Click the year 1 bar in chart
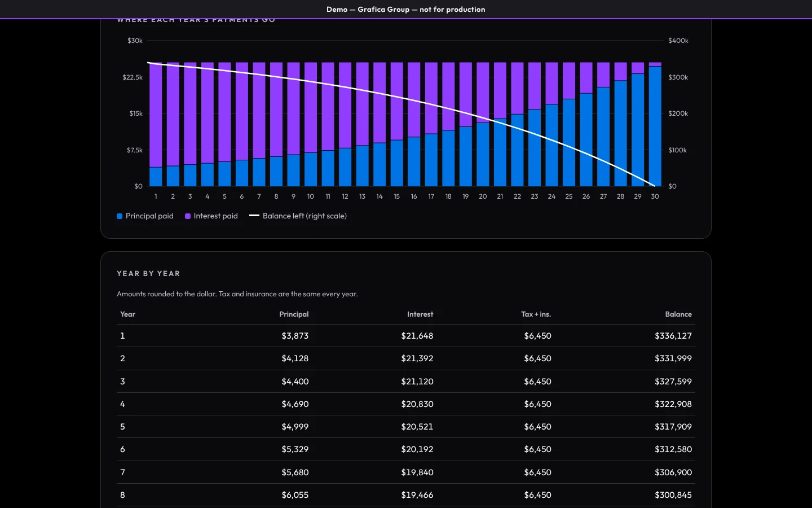Screen dimensions: 812x508 point(156,124)
